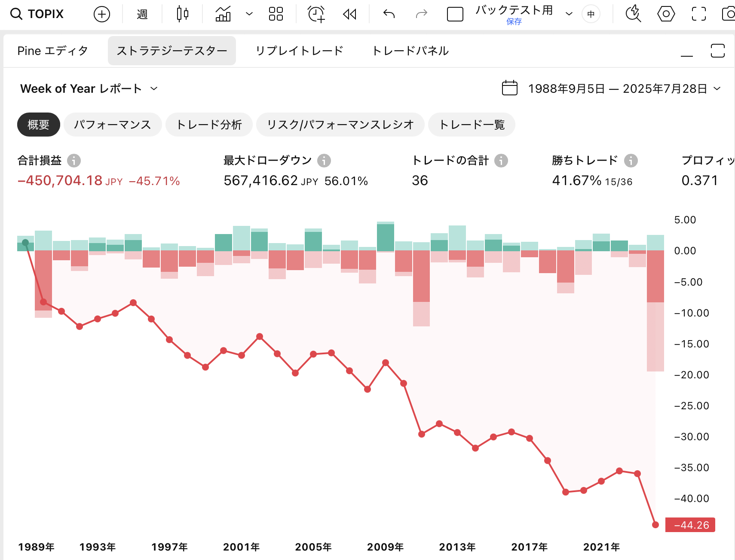Open TOPIX symbol search
Viewport: 735px width, 560px height.
coord(37,14)
